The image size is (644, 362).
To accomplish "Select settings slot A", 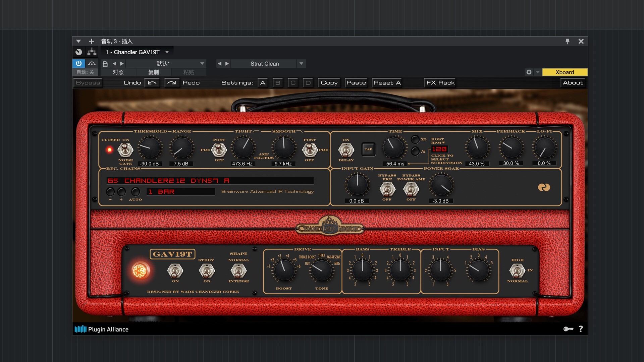I will [x=263, y=83].
